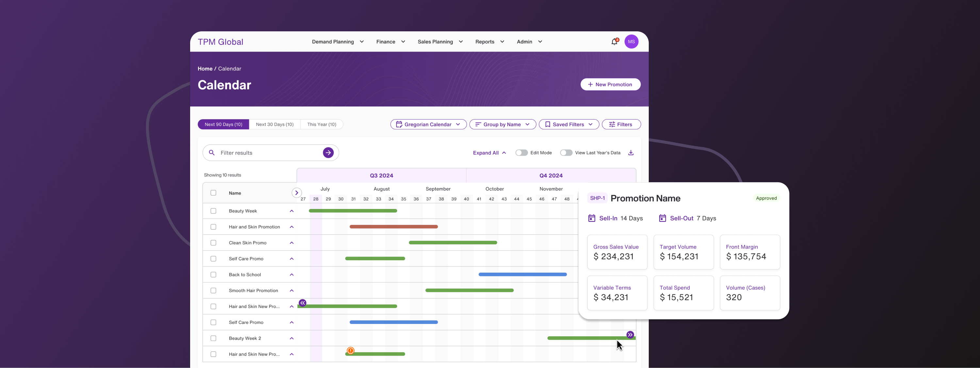The width and height of the screenshot is (980, 368).
Task: Collapse the Hair and Skin Promotion chevron
Action: tap(292, 227)
